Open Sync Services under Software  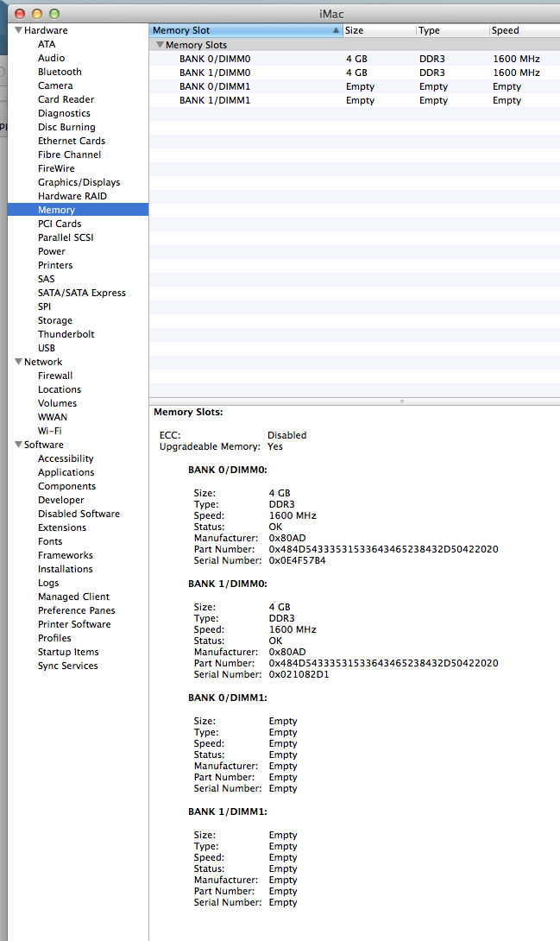click(x=68, y=665)
